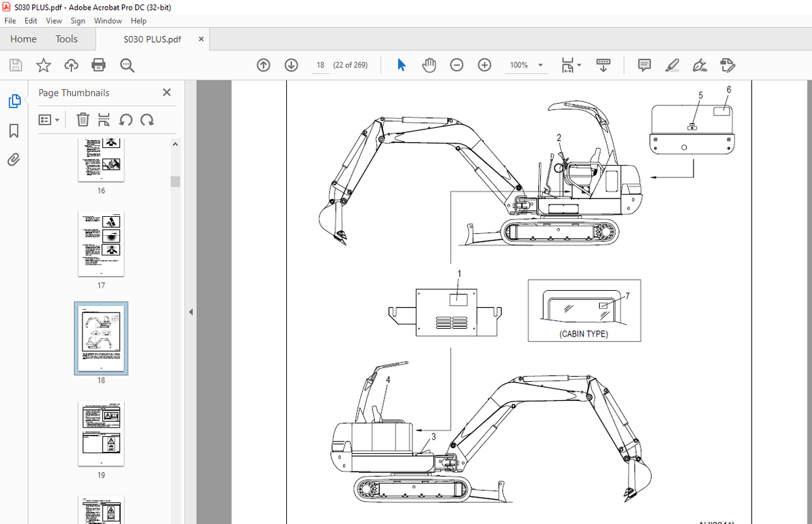The height and width of the screenshot is (524, 812).
Task: Open the thumbnail options dropdown
Action: [x=49, y=119]
